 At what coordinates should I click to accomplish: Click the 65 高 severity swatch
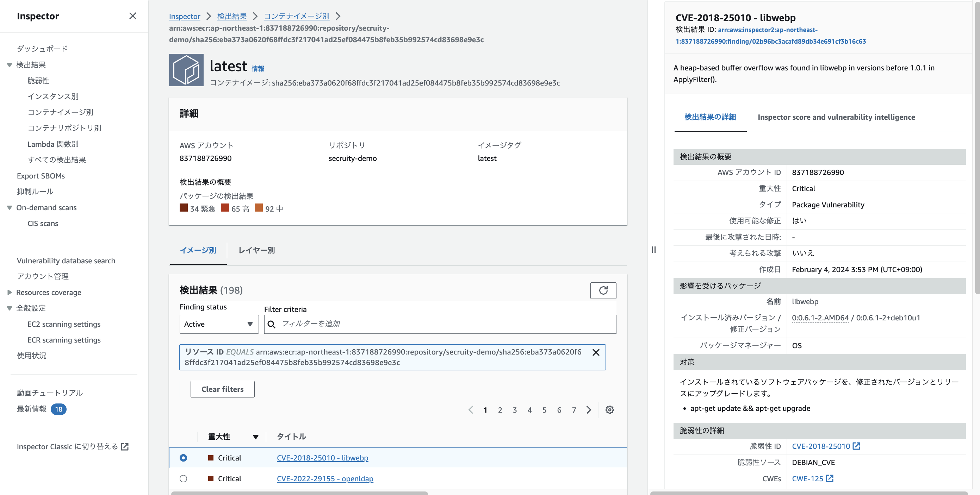[x=225, y=208]
